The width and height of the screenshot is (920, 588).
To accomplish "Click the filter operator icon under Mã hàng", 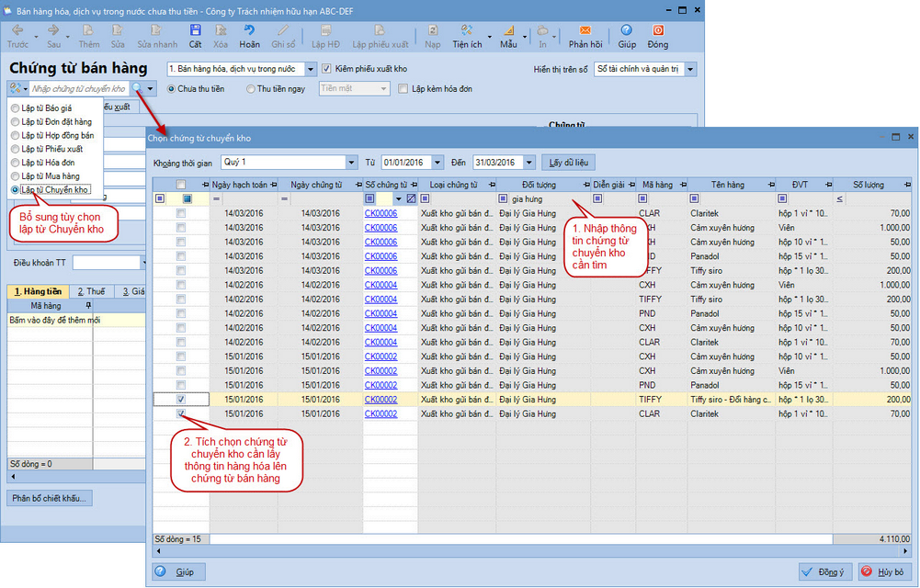I will pyautogui.click(x=642, y=199).
